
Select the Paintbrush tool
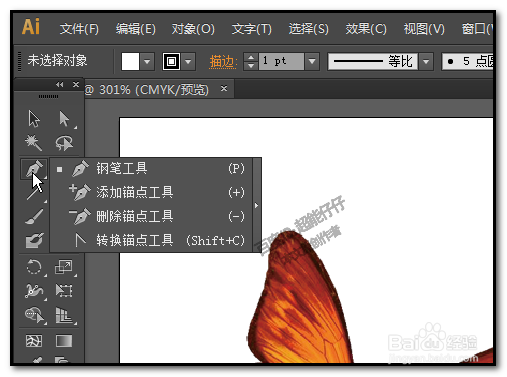point(34,217)
